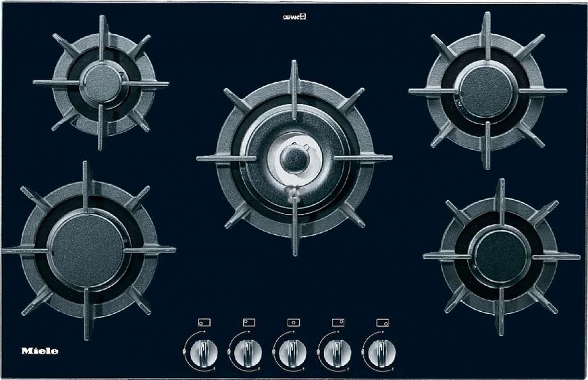Click the bottom-right burner indicator icon
588x380 pixels.
(381, 323)
